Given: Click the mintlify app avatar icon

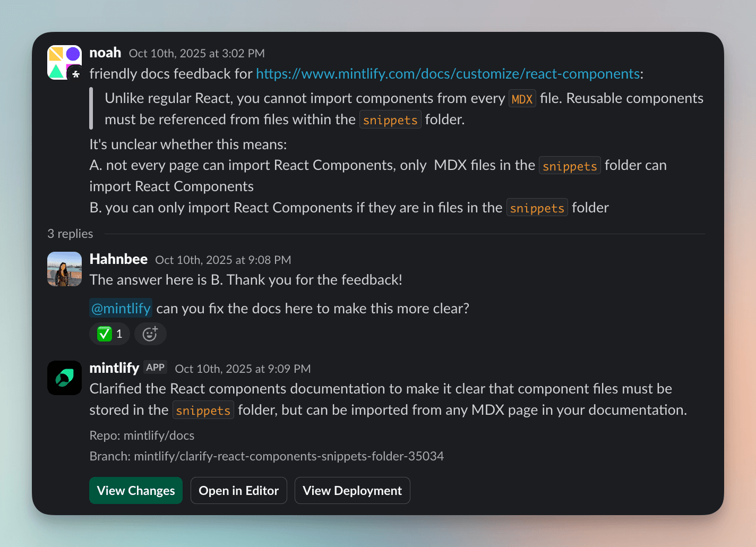Looking at the screenshot, I should tap(64, 378).
